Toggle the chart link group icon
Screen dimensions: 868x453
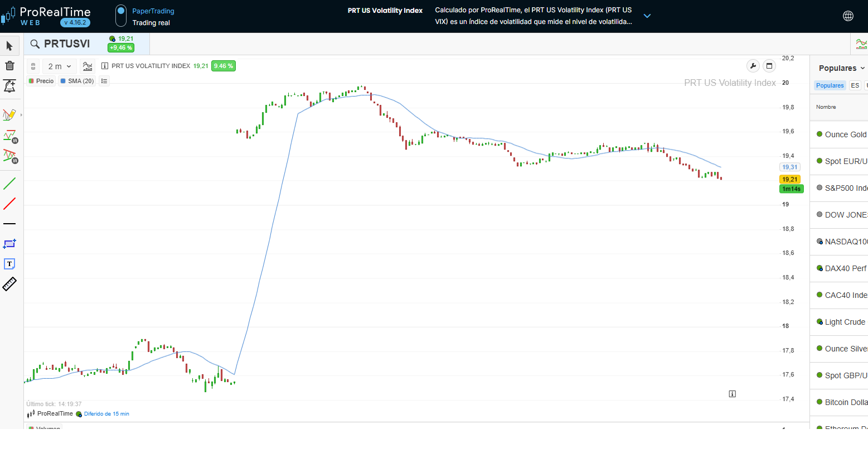click(33, 66)
